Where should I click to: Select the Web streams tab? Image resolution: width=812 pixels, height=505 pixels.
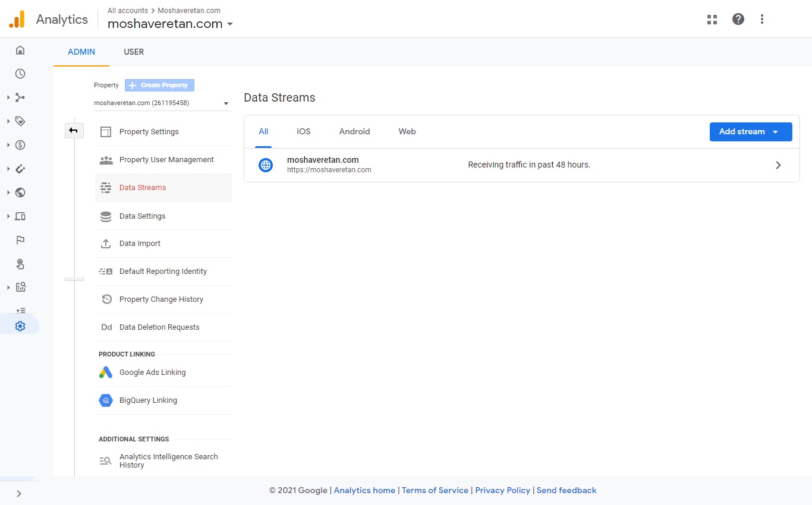point(407,132)
